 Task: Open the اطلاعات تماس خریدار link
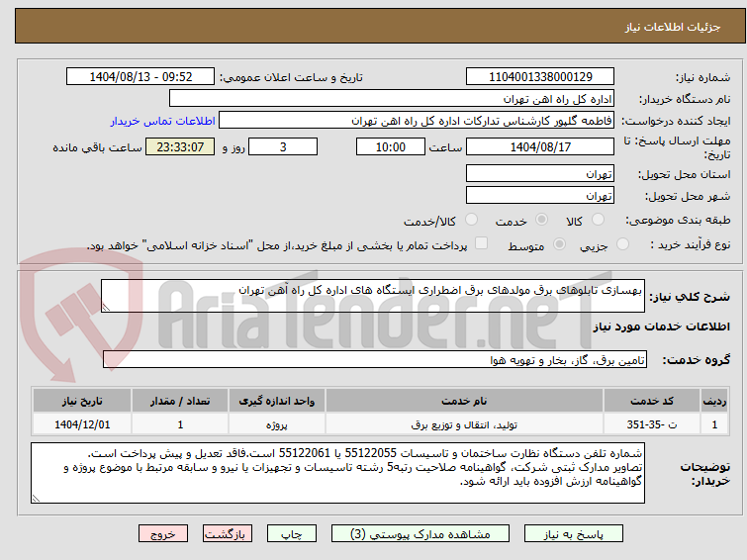point(163,121)
